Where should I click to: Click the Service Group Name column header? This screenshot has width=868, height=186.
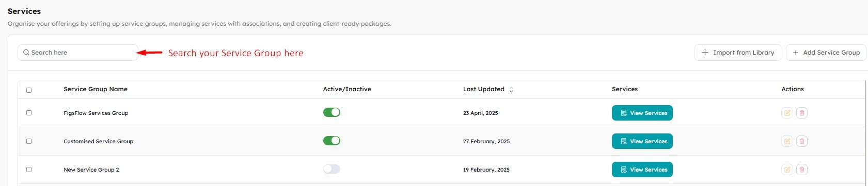click(x=96, y=89)
